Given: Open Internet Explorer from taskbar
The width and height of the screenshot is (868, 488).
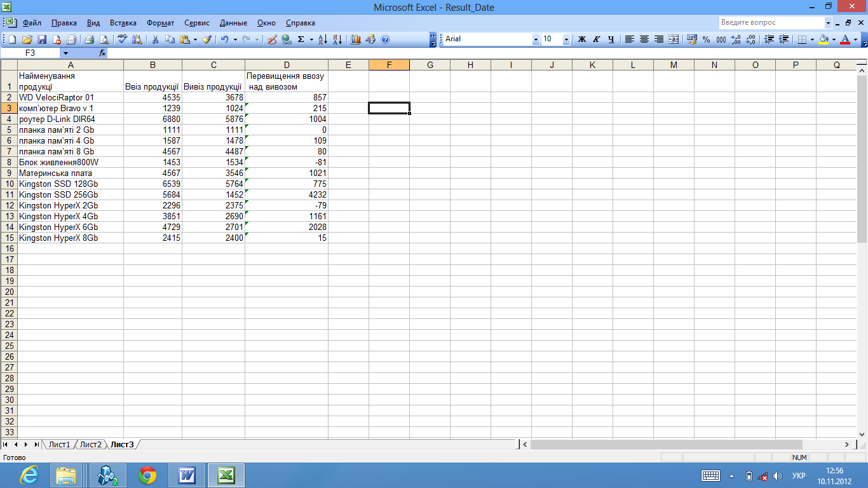Looking at the screenshot, I should (28, 475).
